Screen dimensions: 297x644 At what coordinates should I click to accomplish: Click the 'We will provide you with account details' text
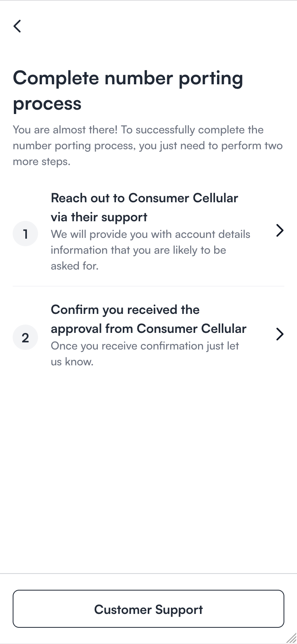tap(150, 234)
